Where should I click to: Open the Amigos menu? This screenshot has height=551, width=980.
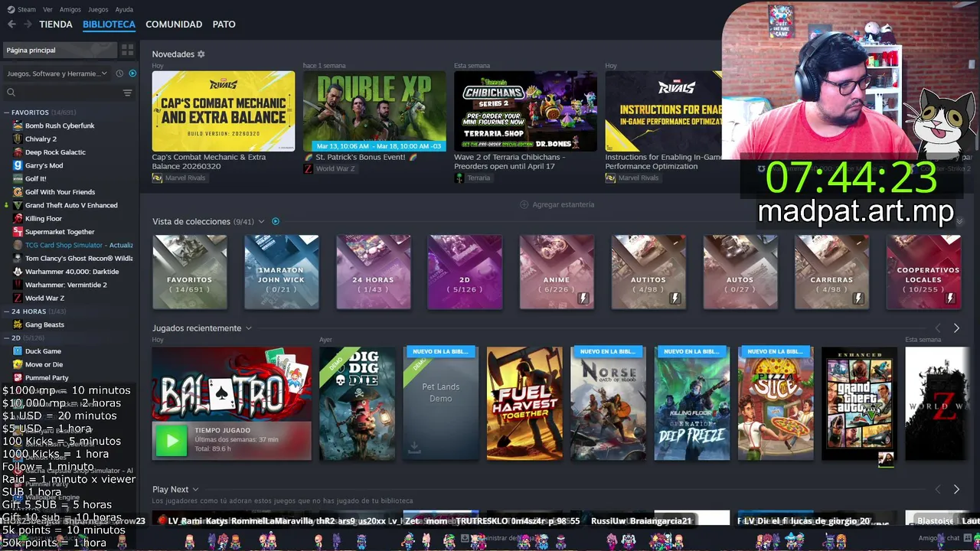point(70,10)
